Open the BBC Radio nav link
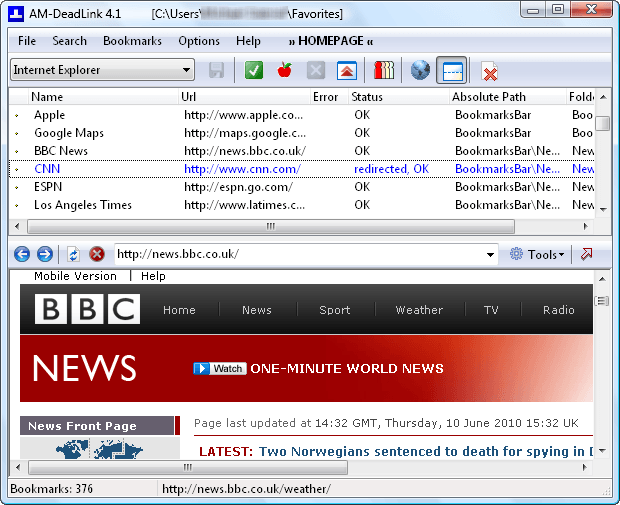This screenshot has height=505, width=620. coord(558,310)
